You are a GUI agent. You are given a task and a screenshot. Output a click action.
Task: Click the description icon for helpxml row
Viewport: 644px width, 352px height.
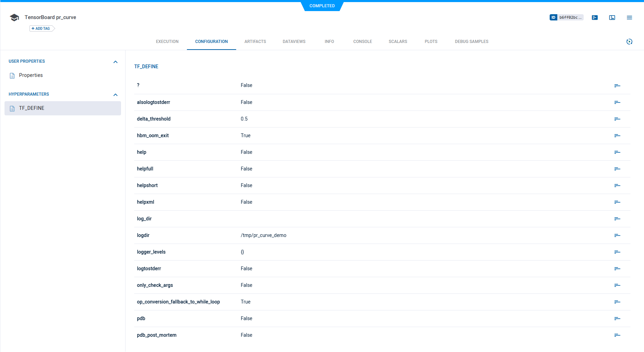pyautogui.click(x=617, y=202)
